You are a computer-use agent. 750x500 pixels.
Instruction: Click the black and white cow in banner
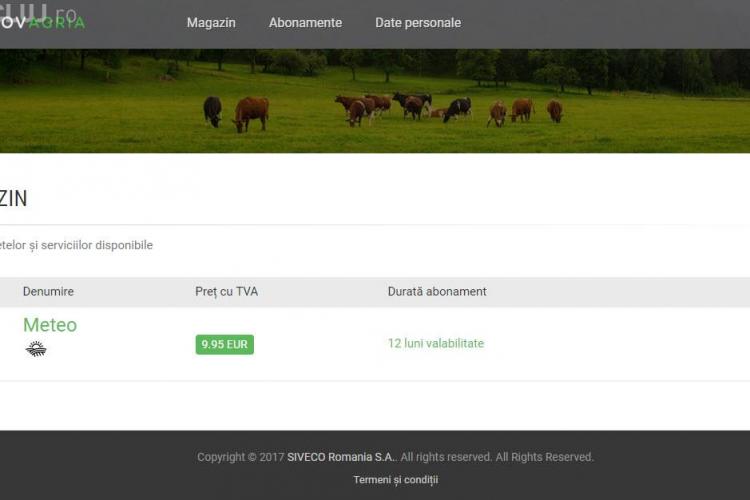[x=458, y=108]
